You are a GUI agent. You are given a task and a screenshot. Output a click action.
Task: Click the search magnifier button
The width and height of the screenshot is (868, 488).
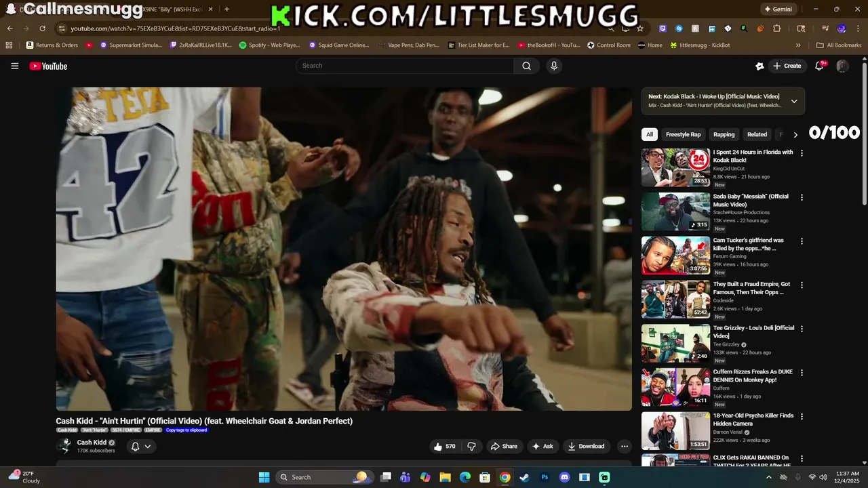point(526,66)
